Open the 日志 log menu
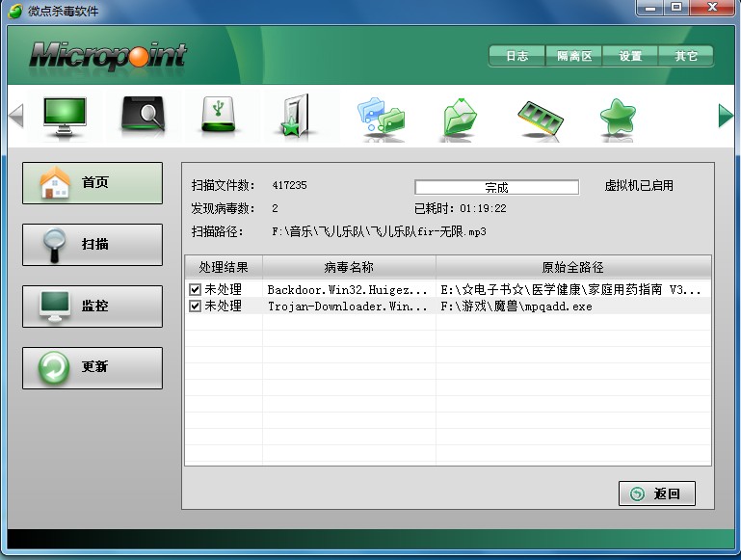The height and width of the screenshot is (560, 741). 517,56
